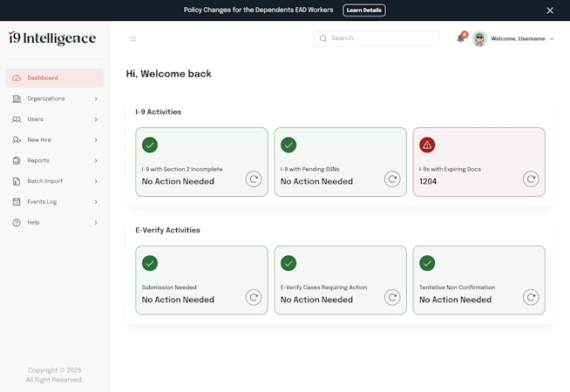
Task: Expand the Organizations menu
Action: click(54, 98)
